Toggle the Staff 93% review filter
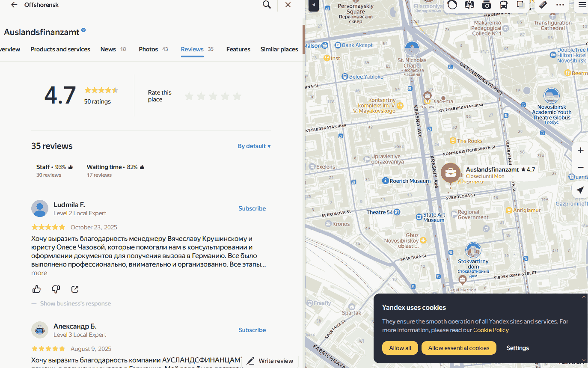The image size is (588, 368). click(55, 170)
